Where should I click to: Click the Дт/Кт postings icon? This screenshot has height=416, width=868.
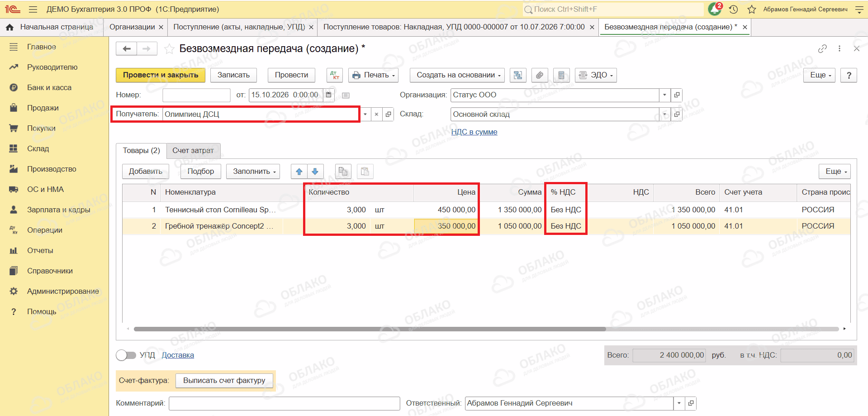tap(335, 75)
